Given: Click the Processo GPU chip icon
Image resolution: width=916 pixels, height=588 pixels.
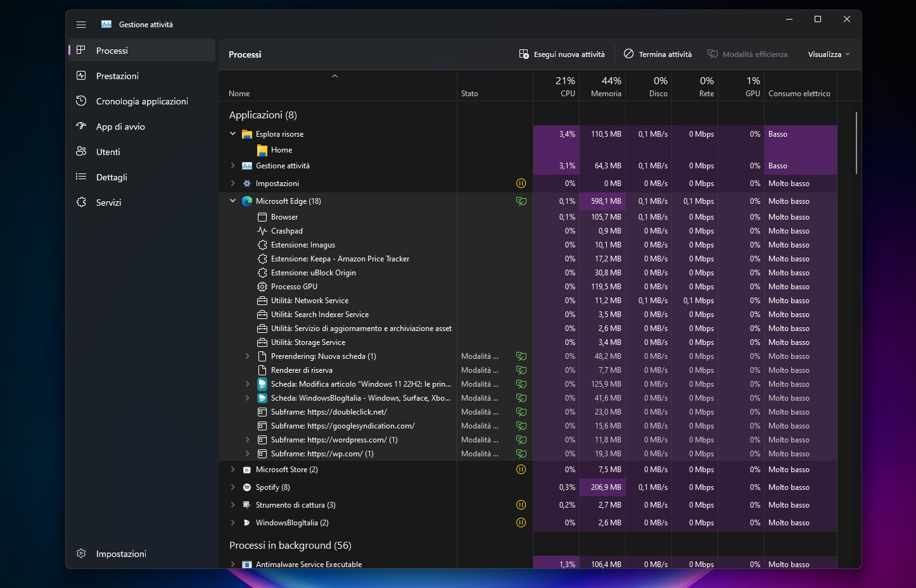Looking at the screenshot, I should (262, 287).
